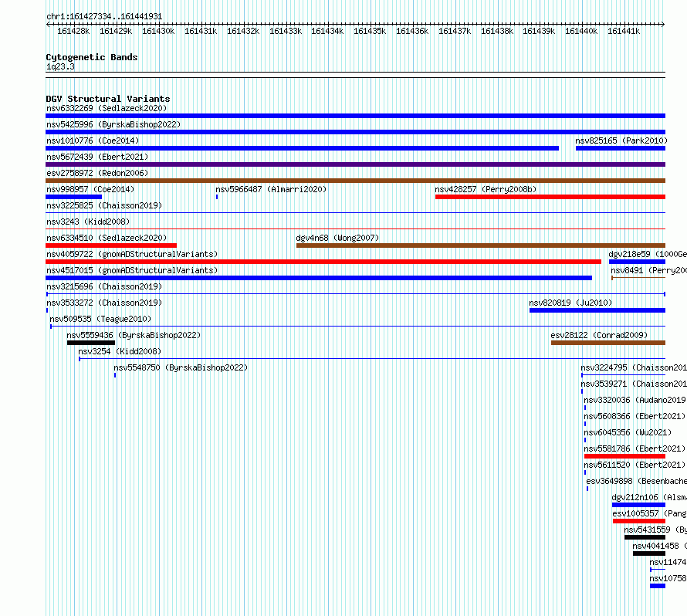The height and width of the screenshot is (616, 687).
Task: Click the blue bar under nsv5425996
Action: (355, 132)
